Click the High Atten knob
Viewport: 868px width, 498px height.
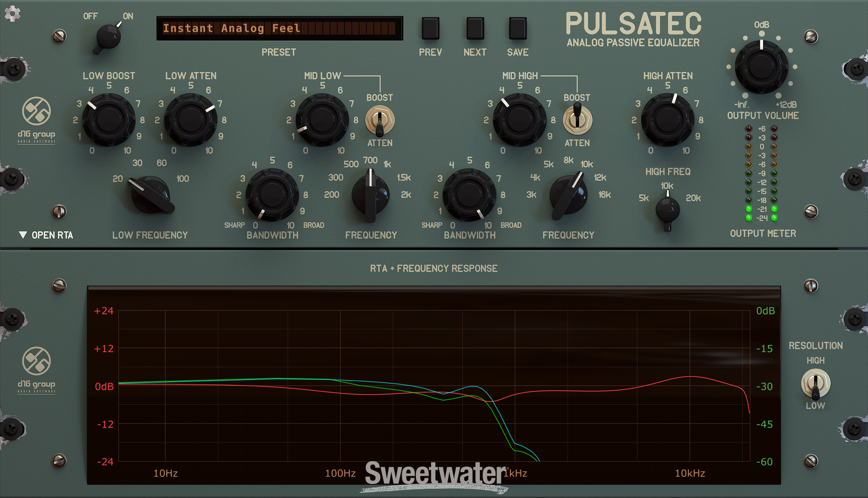[668, 120]
